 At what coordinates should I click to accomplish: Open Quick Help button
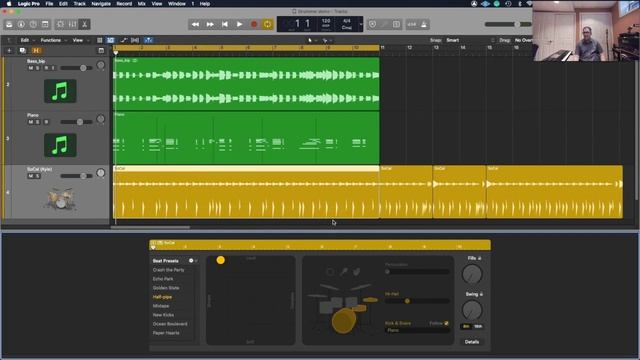(33, 24)
